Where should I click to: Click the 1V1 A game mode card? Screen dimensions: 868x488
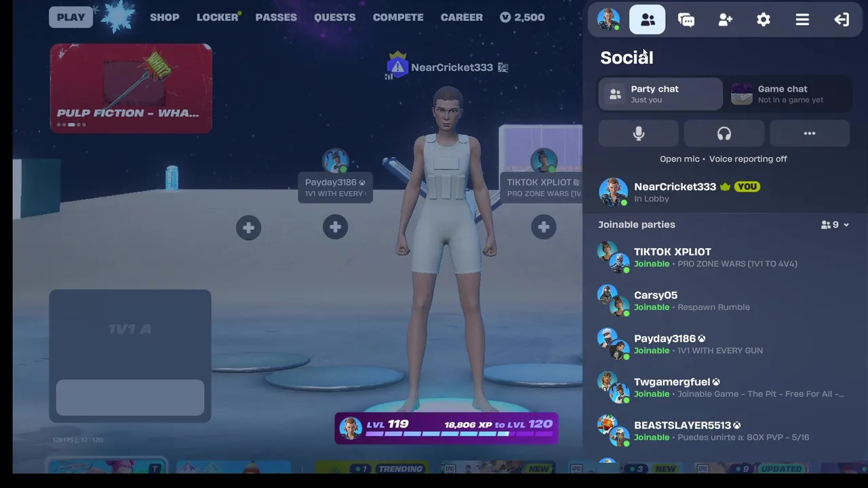tap(130, 356)
